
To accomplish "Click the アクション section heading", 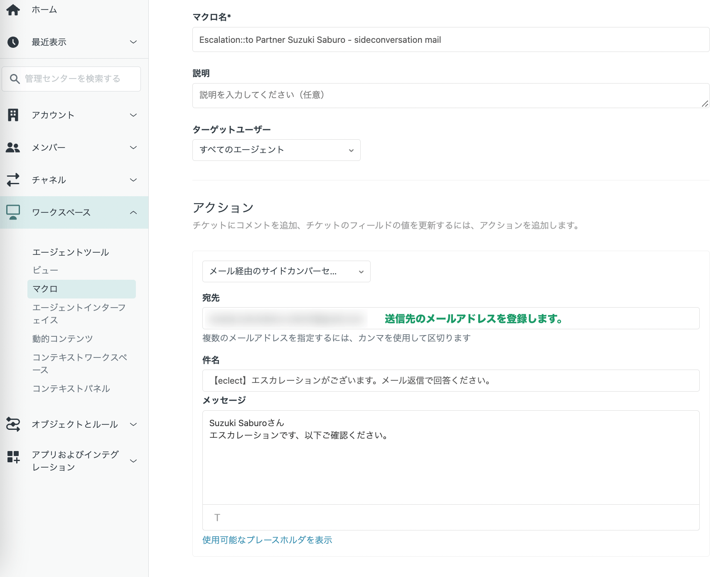I will [223, 207].
